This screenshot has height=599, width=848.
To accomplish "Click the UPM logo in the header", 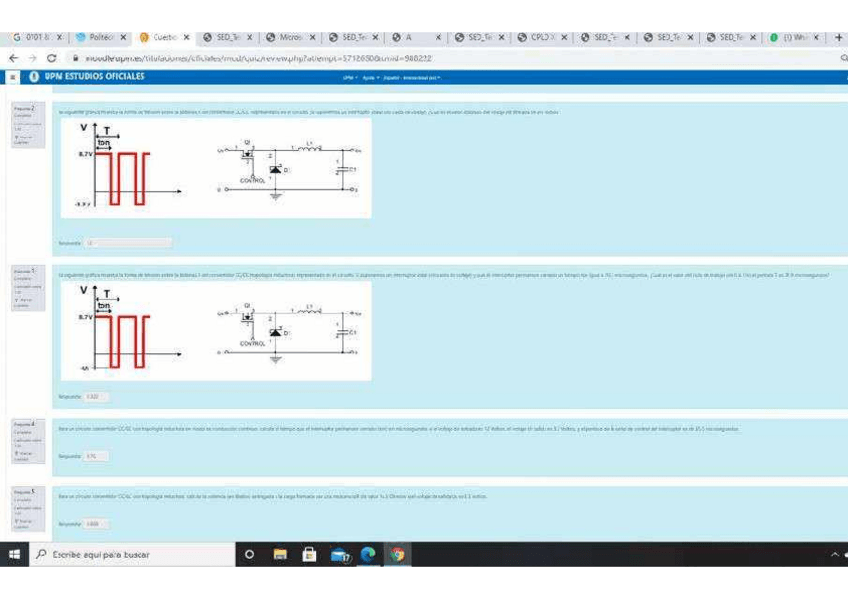I will point(34,77).
